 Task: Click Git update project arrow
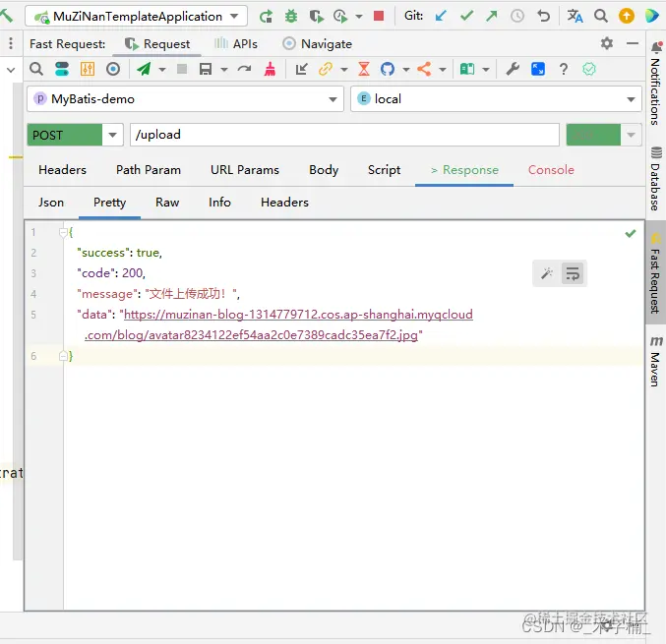coord(441,17)
